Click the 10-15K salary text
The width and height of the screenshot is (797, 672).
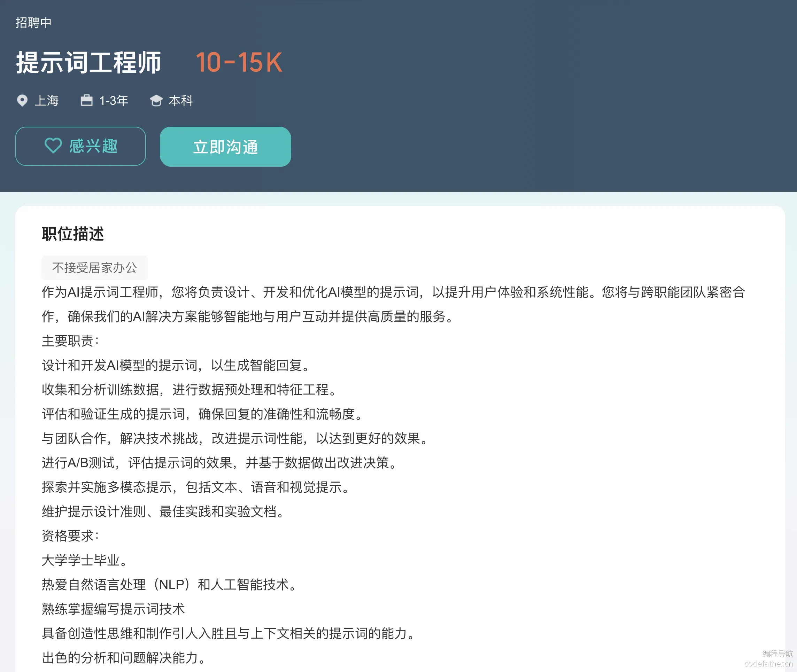239,62
